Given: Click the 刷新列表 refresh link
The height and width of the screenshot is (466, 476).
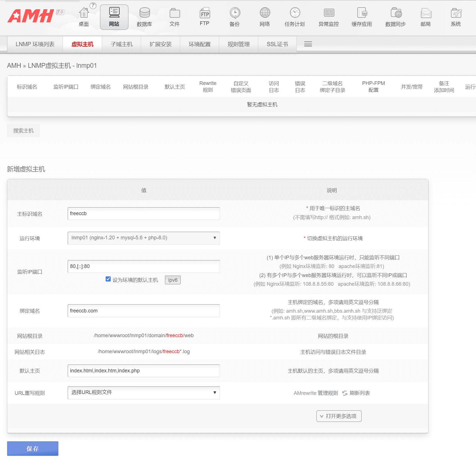Looking at the screenshot, I should (360, 393).
